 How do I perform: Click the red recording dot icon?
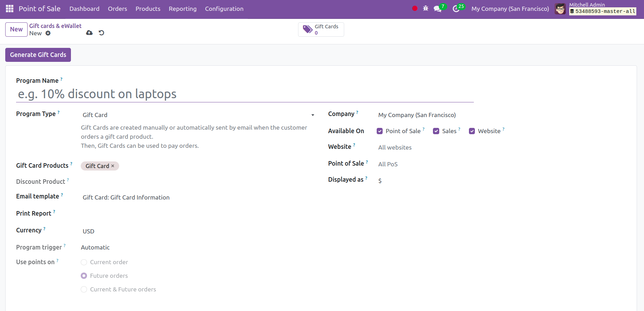(x=415, y=9)
